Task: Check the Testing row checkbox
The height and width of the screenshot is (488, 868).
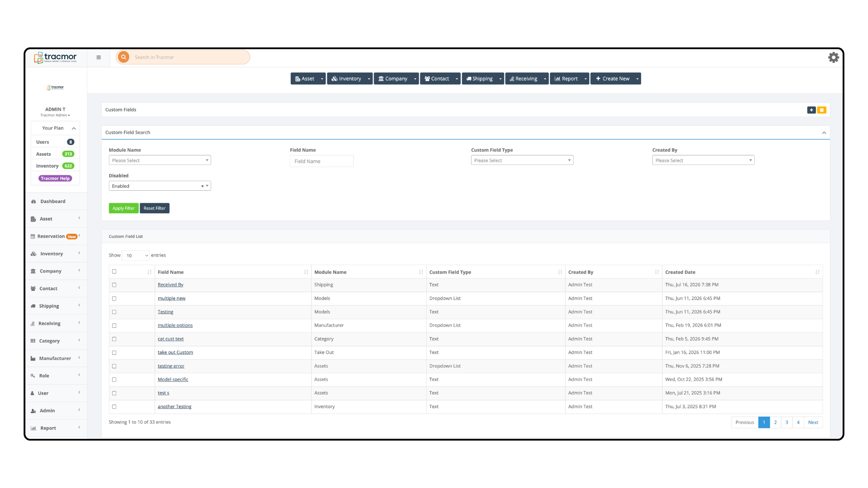Action: [x=114, y=312]
